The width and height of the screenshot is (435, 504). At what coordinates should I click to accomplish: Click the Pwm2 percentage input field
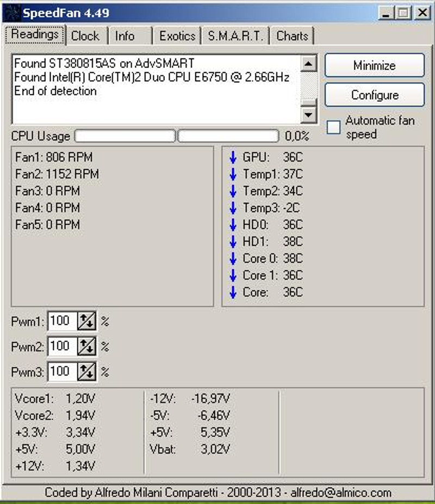[x=63, y=346]
